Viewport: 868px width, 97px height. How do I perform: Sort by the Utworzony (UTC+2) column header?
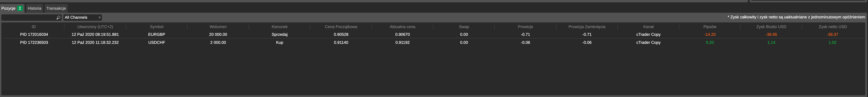(x=95, y=27)
